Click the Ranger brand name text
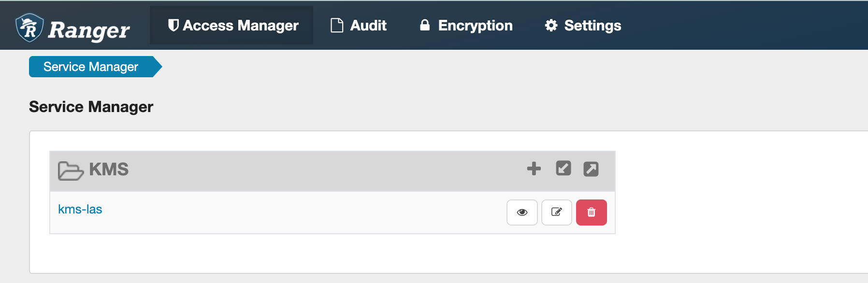The height and width of the screenshot is (283, 868). point(89,30)
